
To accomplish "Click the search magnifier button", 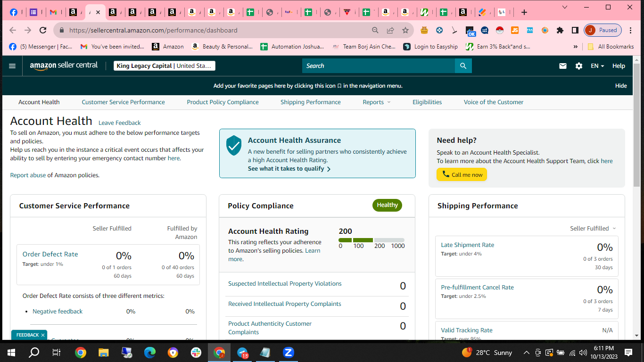I will coord(463,66).
